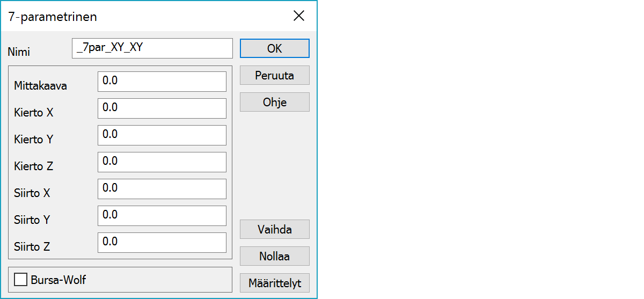Click in the Mittakaava input field

[162, 82]
